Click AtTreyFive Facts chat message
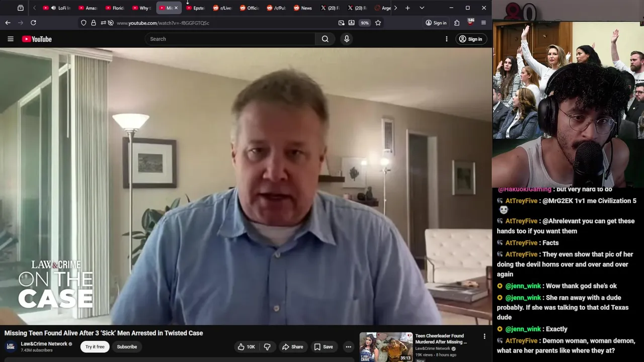The height and width of the screenshot is (362, 644). (527, 242)
